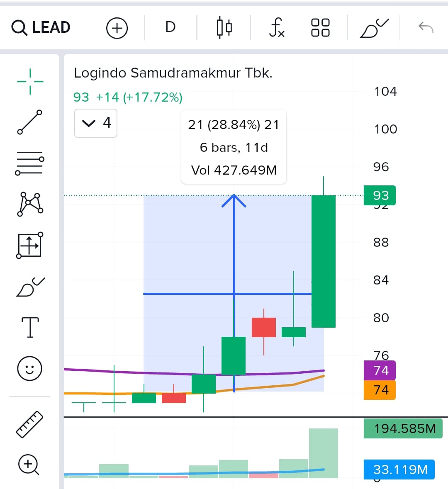The image size is (448, 489).
Task: Click the purple 74 moving average label
Action: tap(380, 370)
